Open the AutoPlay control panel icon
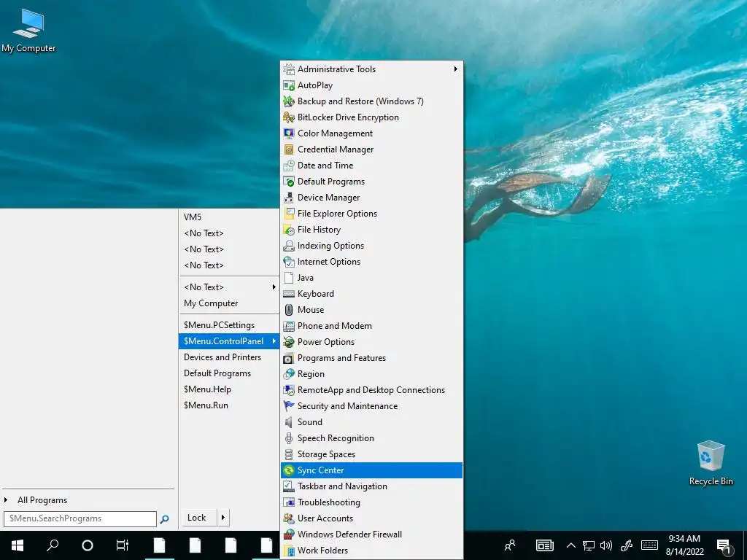This screenshot has width=747, height=560. pos(289,85)
